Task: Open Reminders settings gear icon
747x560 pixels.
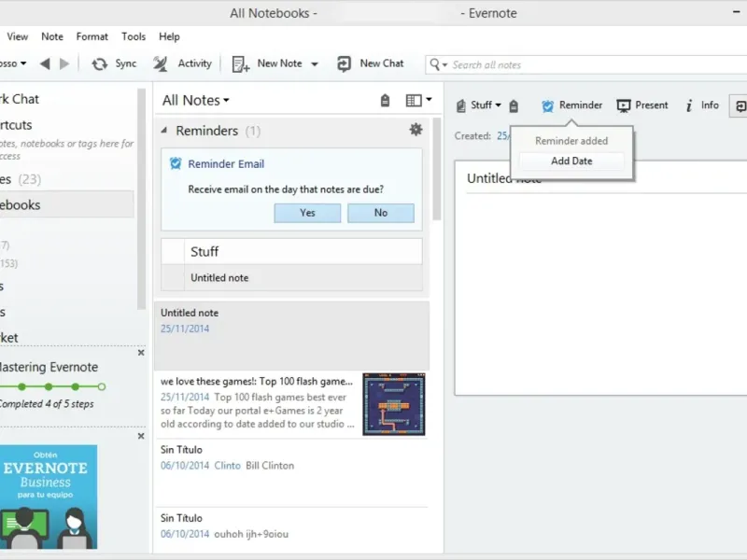Action: click(416, 130)
